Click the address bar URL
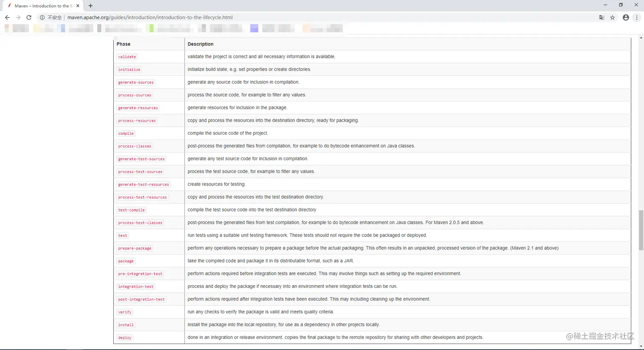 coord(150,17)
